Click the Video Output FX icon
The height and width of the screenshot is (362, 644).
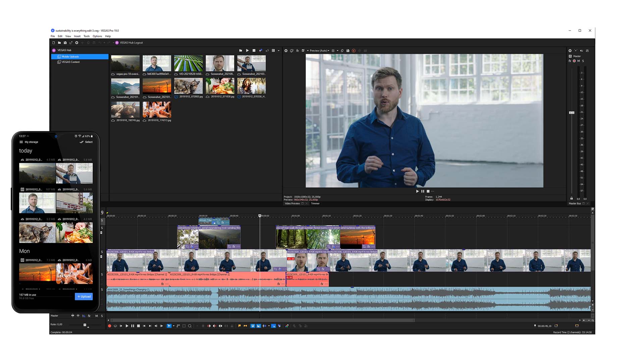coord(297,50)
